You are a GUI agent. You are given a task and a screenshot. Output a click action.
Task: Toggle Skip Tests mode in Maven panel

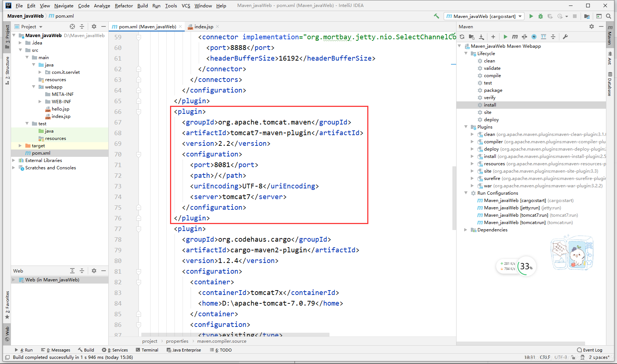[x=534, y=37]
